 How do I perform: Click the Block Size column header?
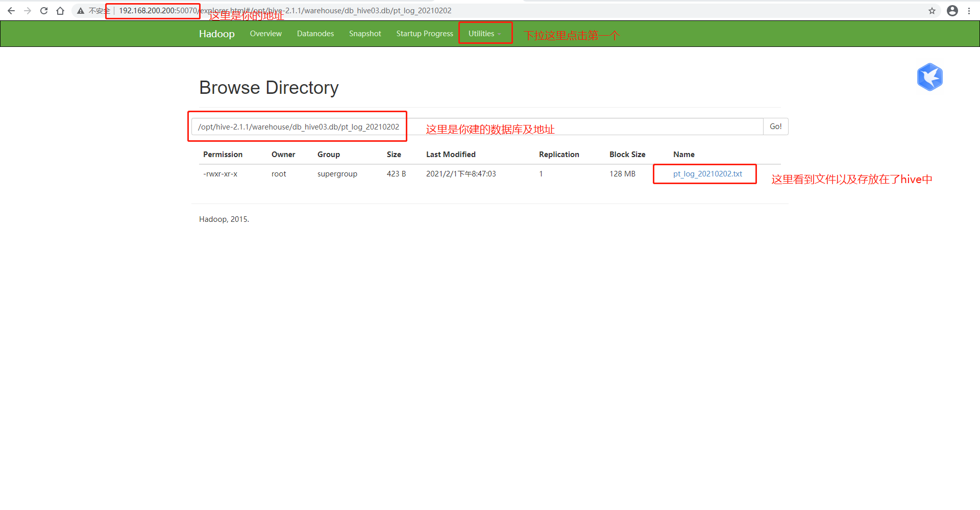[x=627, y=155]
